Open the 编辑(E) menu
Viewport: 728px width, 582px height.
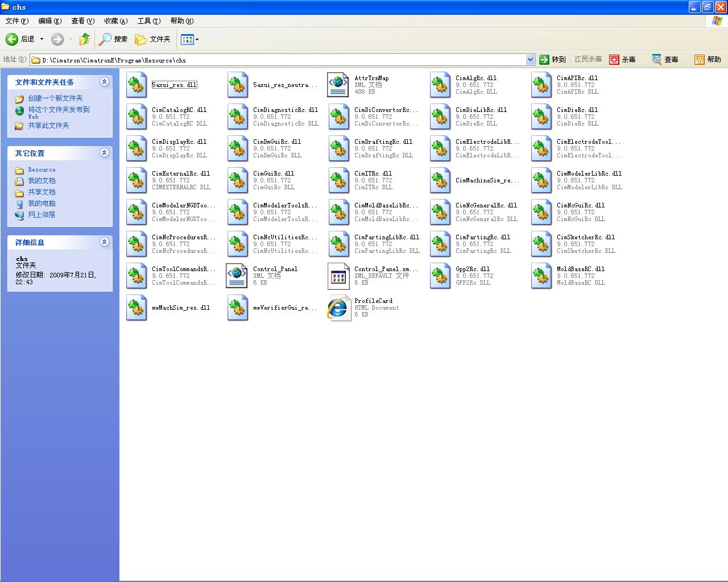tap(50, 21)
